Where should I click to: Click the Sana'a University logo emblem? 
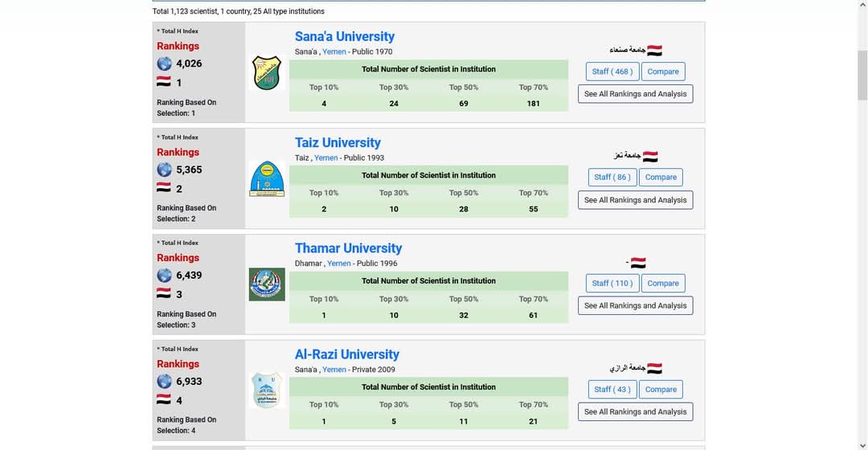pos(267,72)
